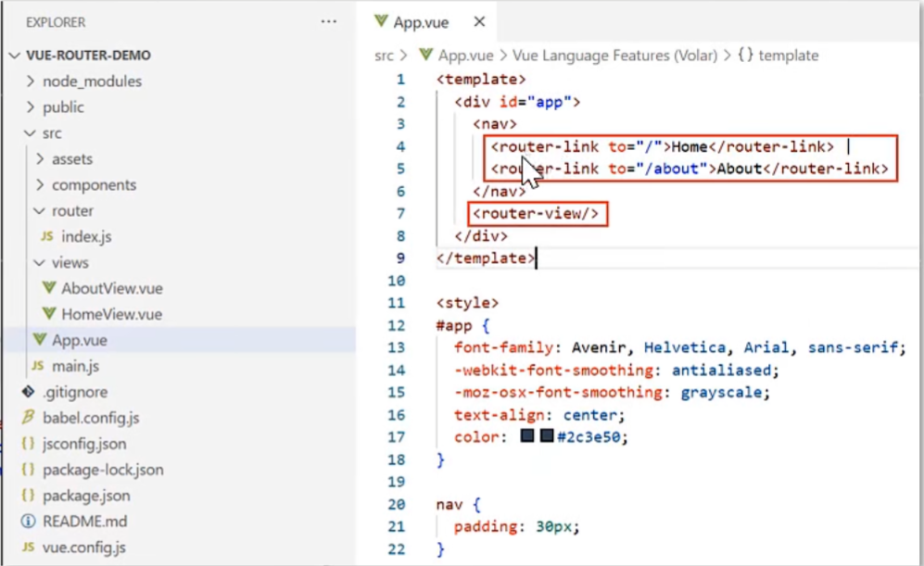
Task: Click the App.vue breadcrumb segment
Action: 465,56
